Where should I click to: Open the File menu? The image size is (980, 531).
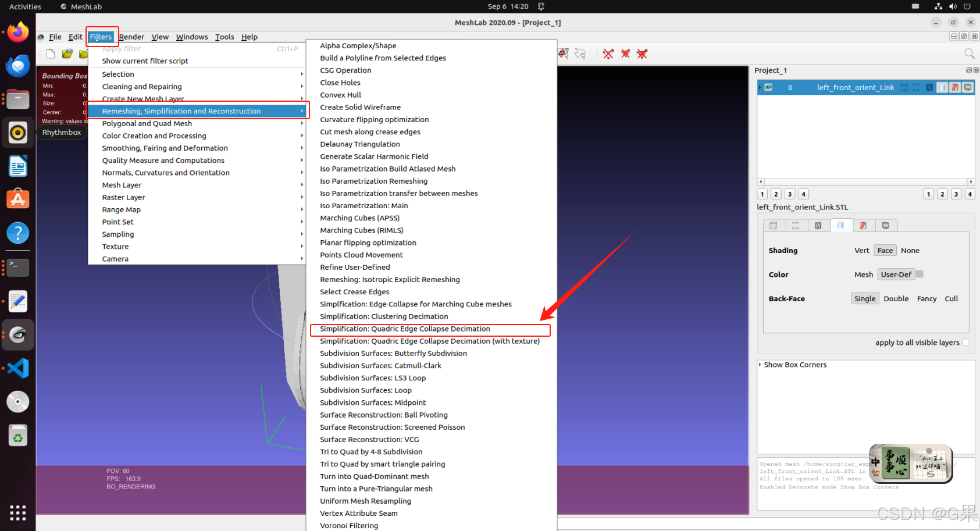(x=55, y=37)
